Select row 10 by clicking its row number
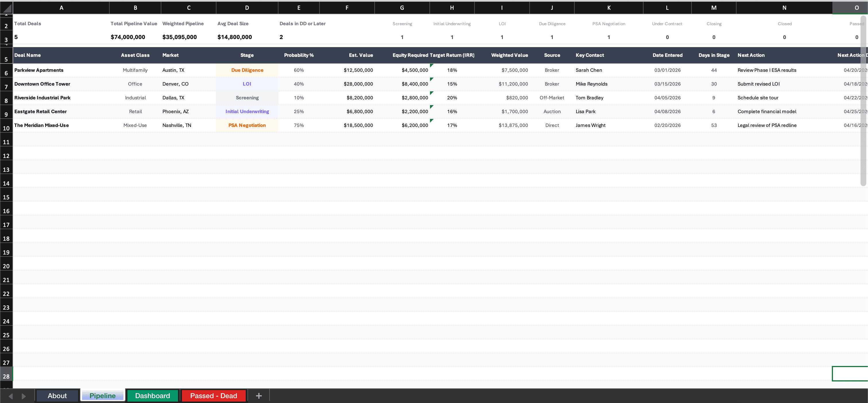 point(6,128)
